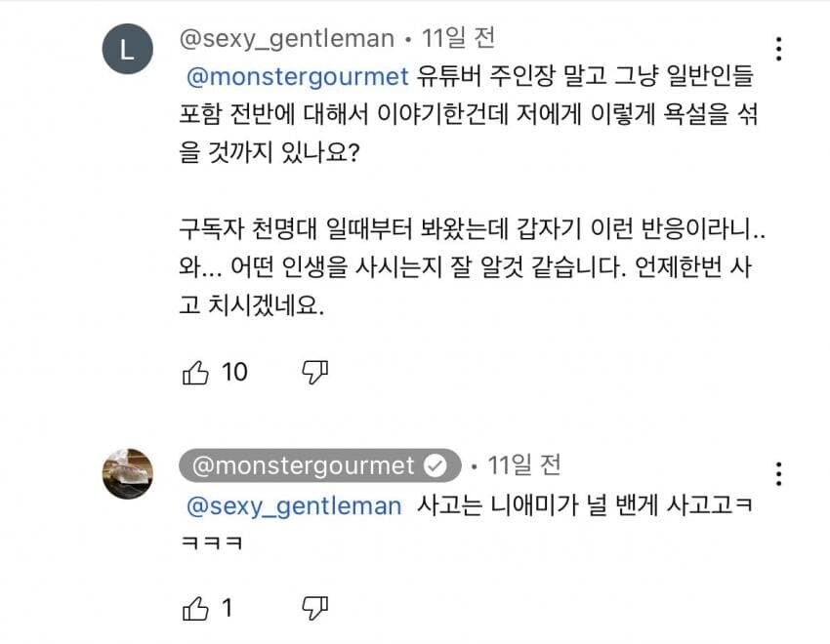
Task: Visit @sexy_gentleman channel from comment header
Action: click(287, 39)
